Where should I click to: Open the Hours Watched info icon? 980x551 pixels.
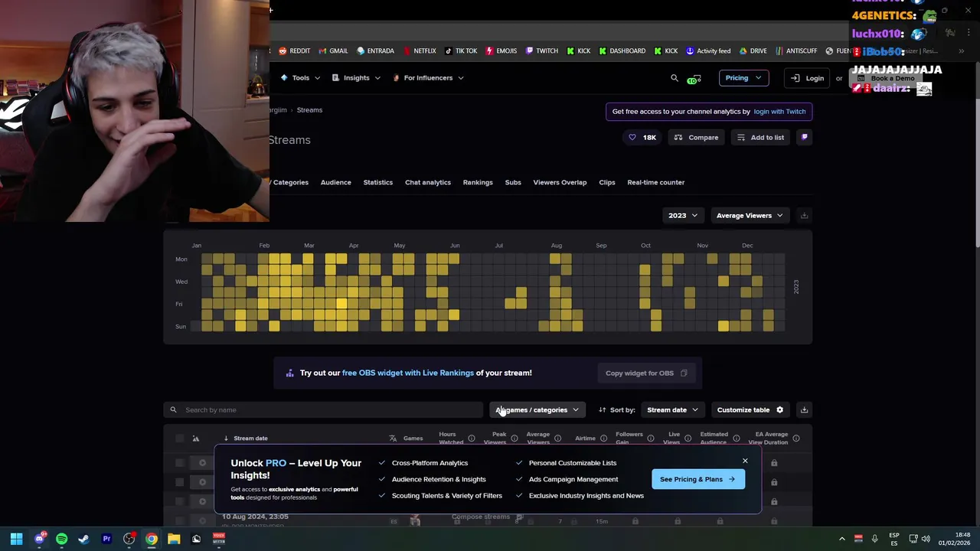(x=472, y=439)
